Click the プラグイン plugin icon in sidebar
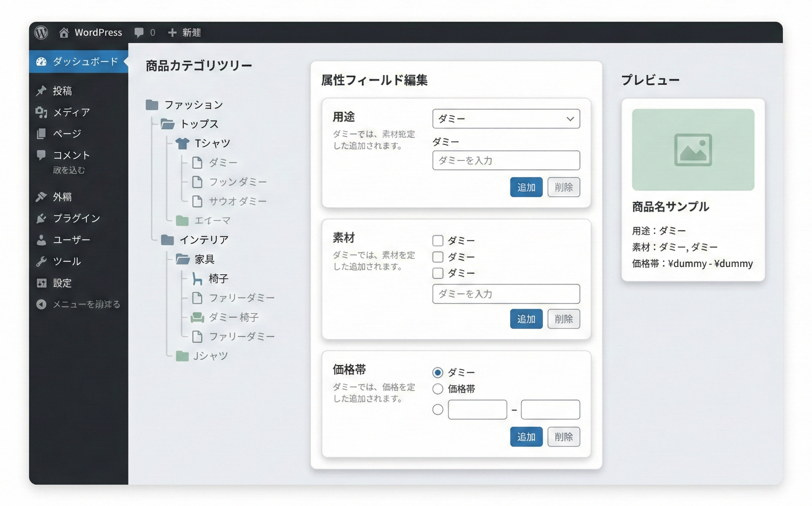This screenshot has width=812, height=506. (x=41, y=218)
